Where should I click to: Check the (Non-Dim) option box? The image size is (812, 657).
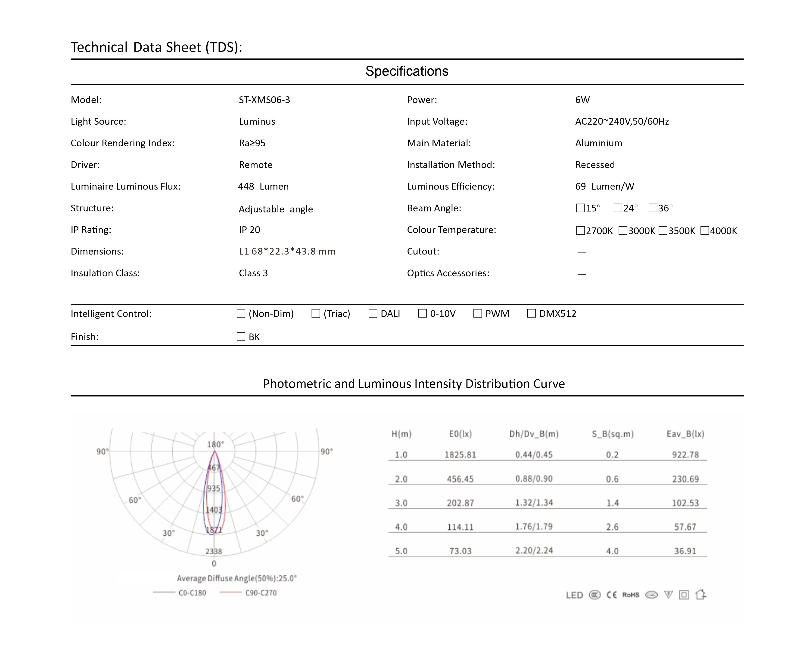[241, 313]
